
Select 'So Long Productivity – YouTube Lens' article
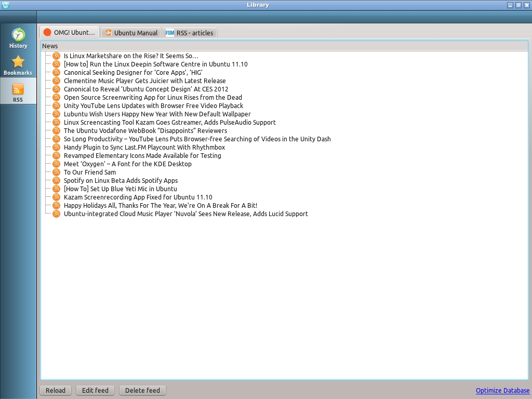[197, 139]
